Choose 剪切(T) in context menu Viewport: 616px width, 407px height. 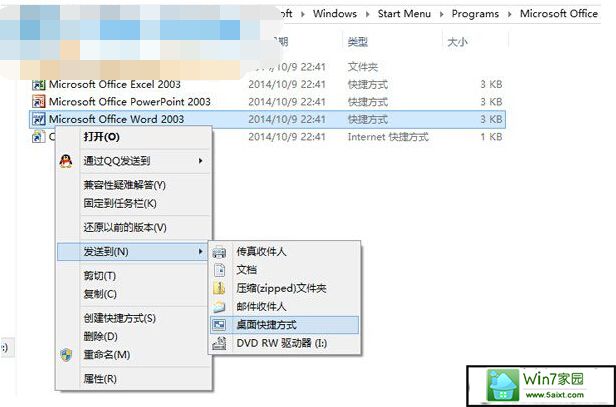pyautogui.click(x=134, y=276)
